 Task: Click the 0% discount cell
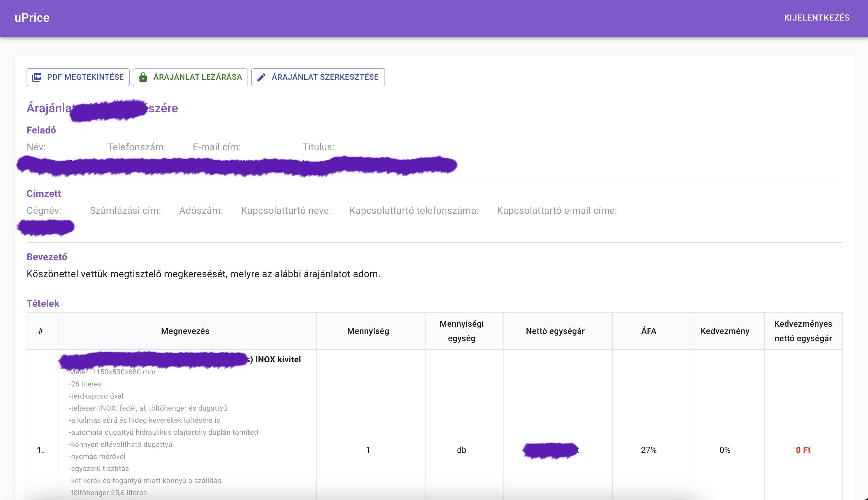click(725, 450)
